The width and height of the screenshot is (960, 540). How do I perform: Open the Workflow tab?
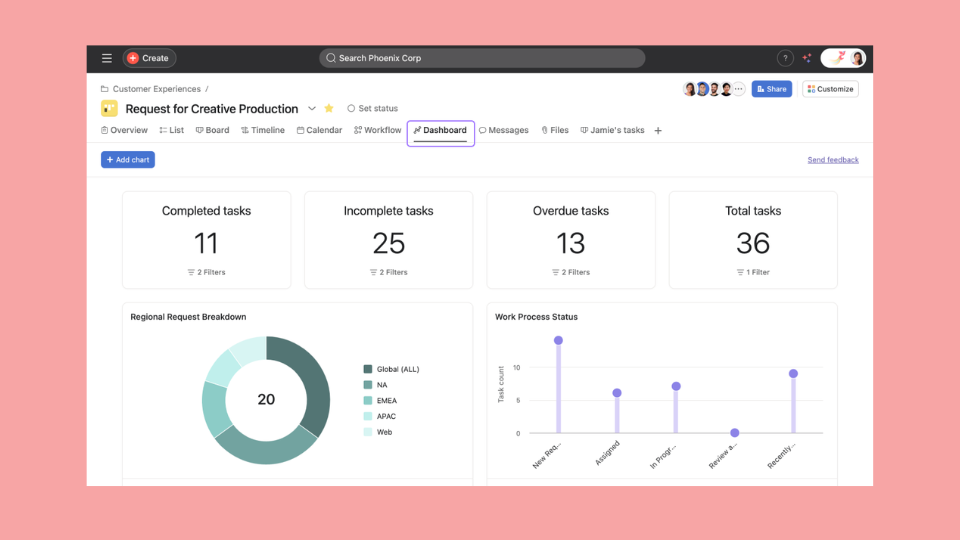tap(377, 131)
